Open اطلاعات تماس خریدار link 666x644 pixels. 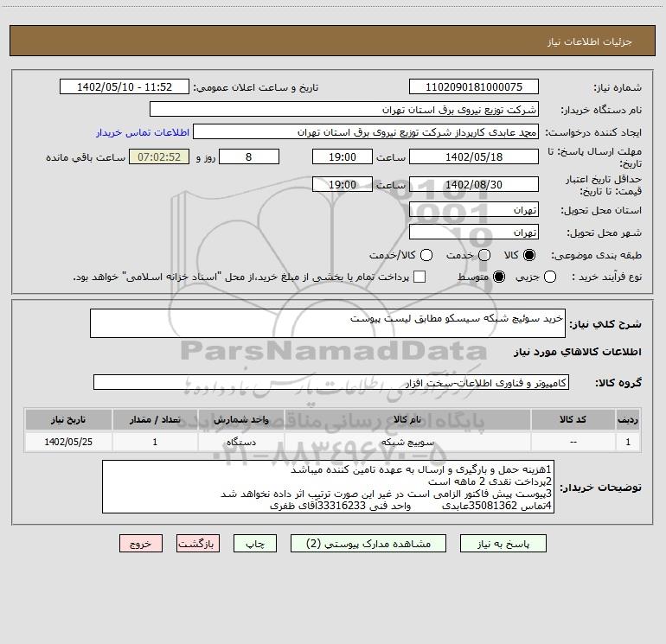(x=143, y=132)
